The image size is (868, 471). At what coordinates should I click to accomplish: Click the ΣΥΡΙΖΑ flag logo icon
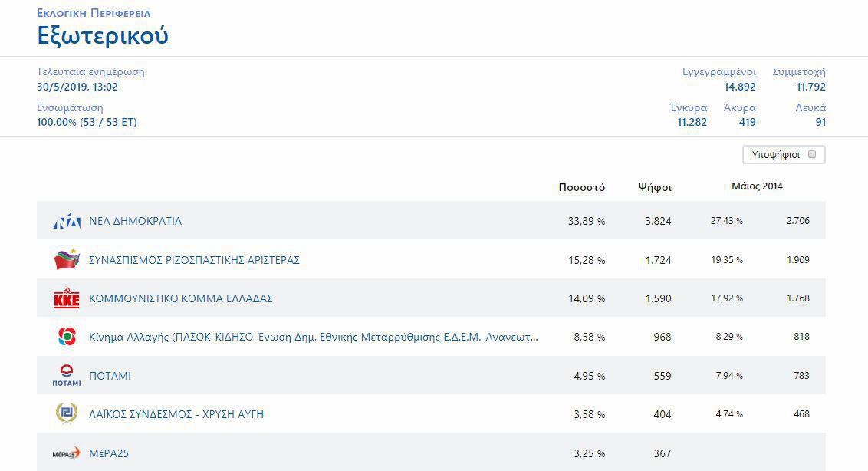pos(67,260)
